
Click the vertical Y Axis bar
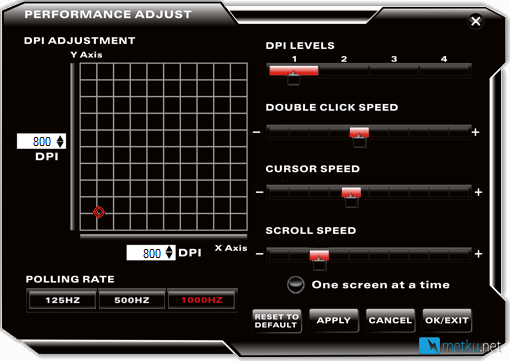[x=73, y=147]
